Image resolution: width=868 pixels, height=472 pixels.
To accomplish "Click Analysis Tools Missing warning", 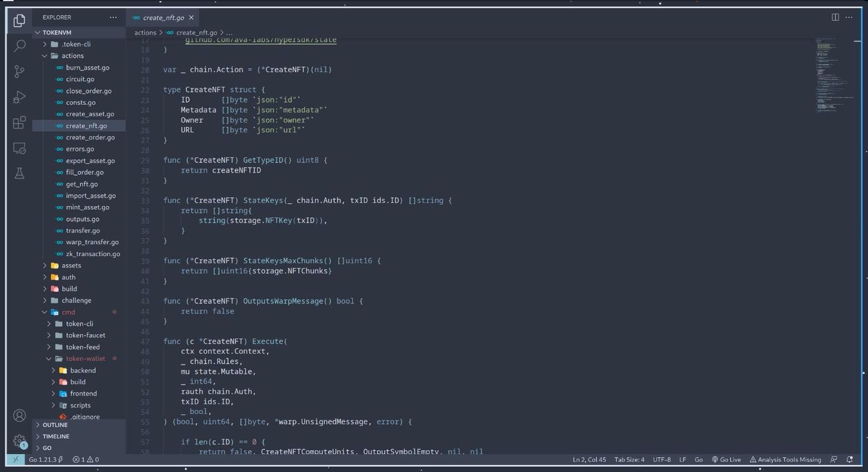I will (785, 459).
